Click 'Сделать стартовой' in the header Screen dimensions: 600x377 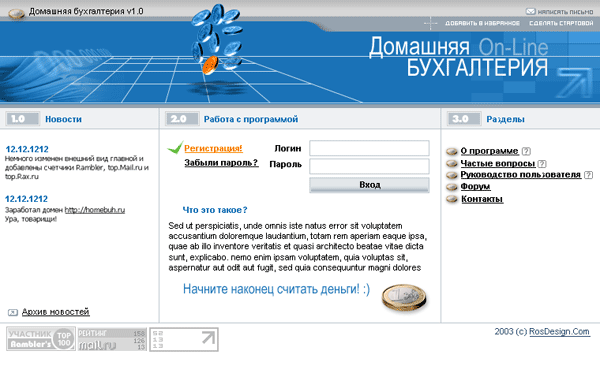[561, 23]
